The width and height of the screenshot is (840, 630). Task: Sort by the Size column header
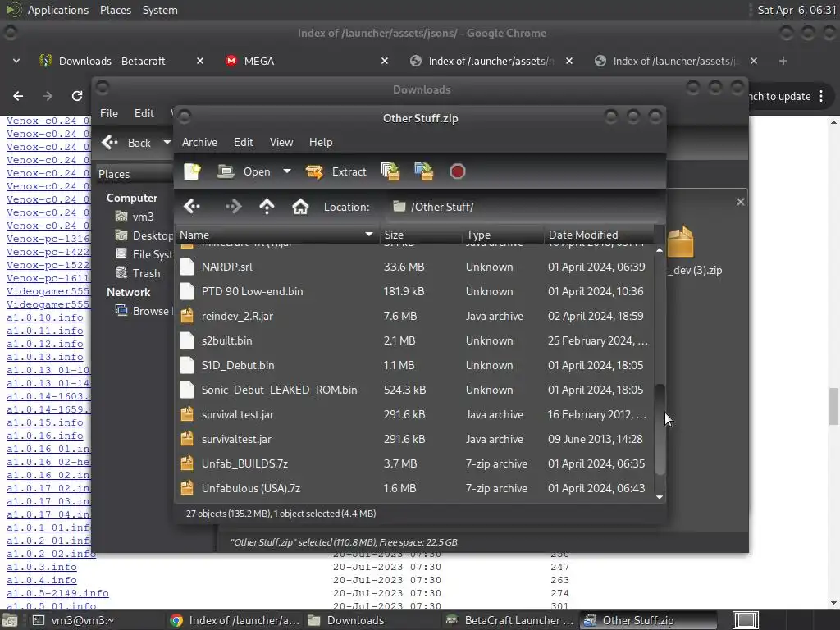click(420, 235)
